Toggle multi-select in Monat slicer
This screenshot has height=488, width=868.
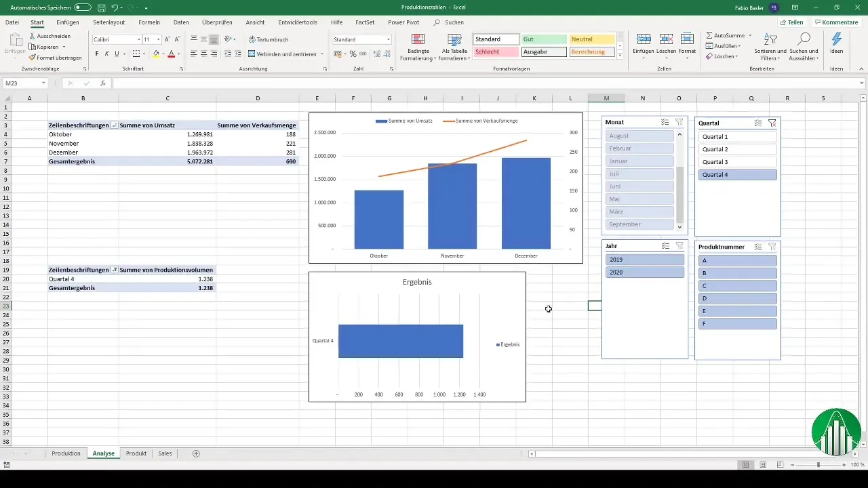coord(665,122)
